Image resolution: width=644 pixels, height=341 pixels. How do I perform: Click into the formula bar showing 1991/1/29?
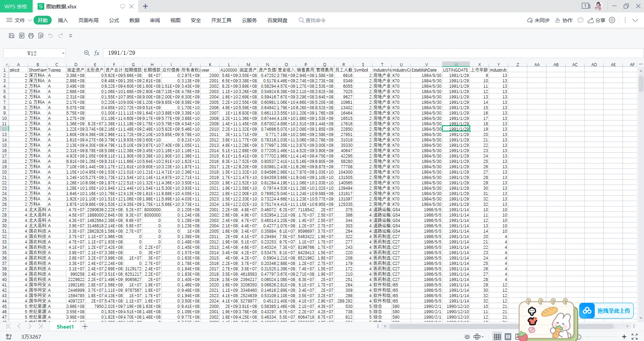[373, 53]
